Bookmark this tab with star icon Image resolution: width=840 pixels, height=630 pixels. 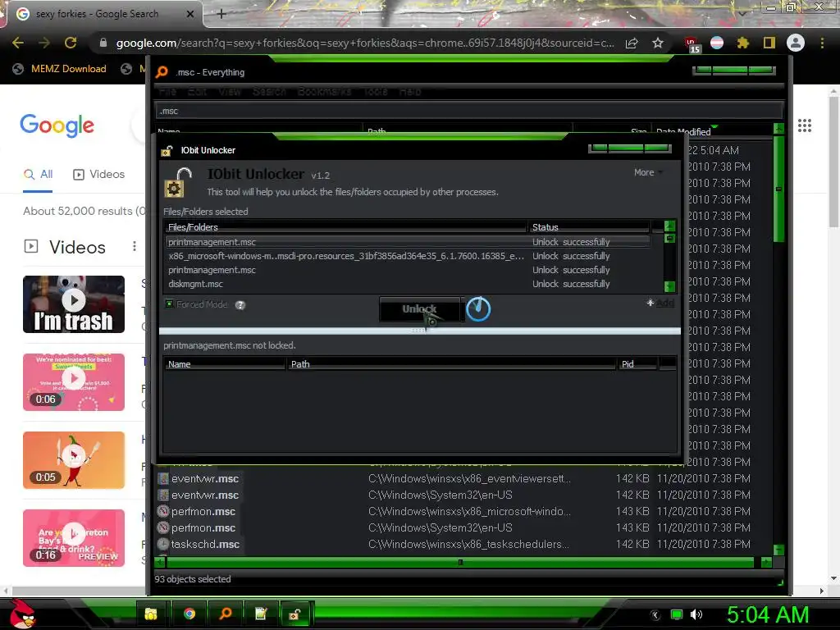pos(658,43)
